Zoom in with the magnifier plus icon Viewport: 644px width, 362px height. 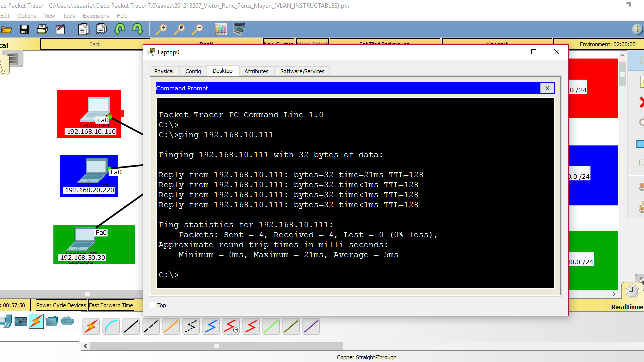[161, 29]
